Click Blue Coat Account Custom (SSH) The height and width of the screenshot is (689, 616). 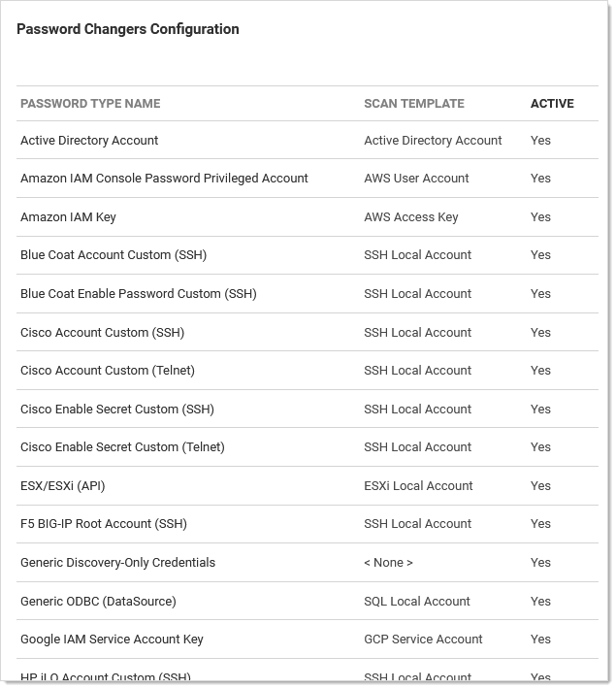point(113,255)
